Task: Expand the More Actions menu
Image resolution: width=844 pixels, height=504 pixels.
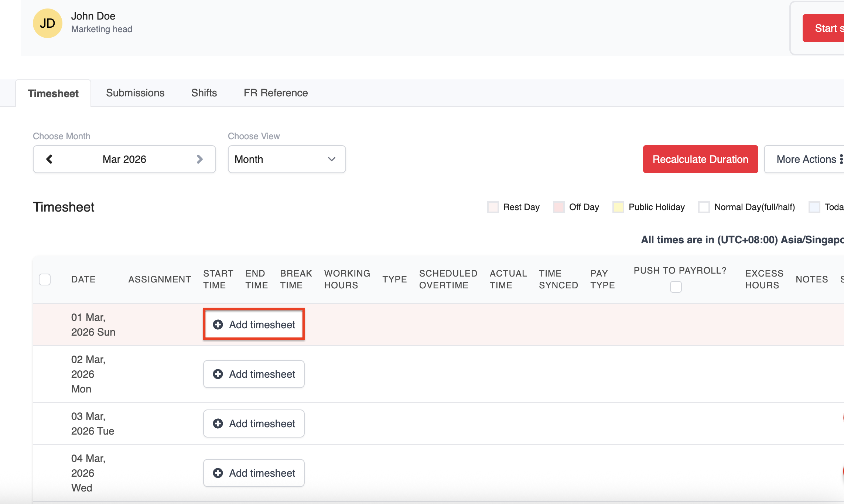Action: click(806, 159)
